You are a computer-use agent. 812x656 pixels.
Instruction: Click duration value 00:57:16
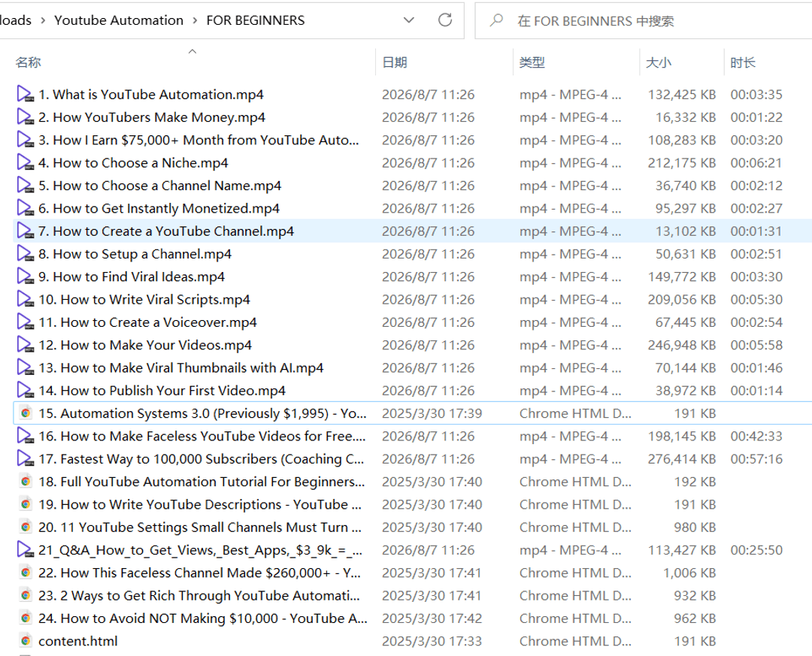coord(756,458)
